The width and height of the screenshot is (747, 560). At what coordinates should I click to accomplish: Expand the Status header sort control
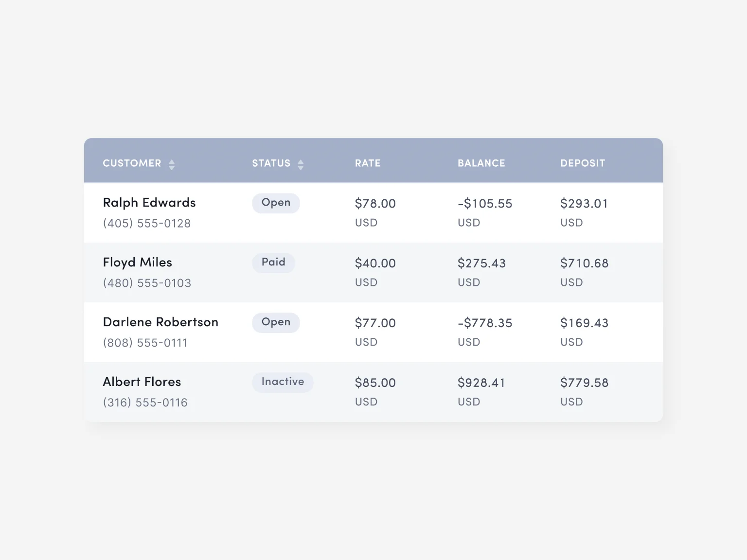[301, 164]
